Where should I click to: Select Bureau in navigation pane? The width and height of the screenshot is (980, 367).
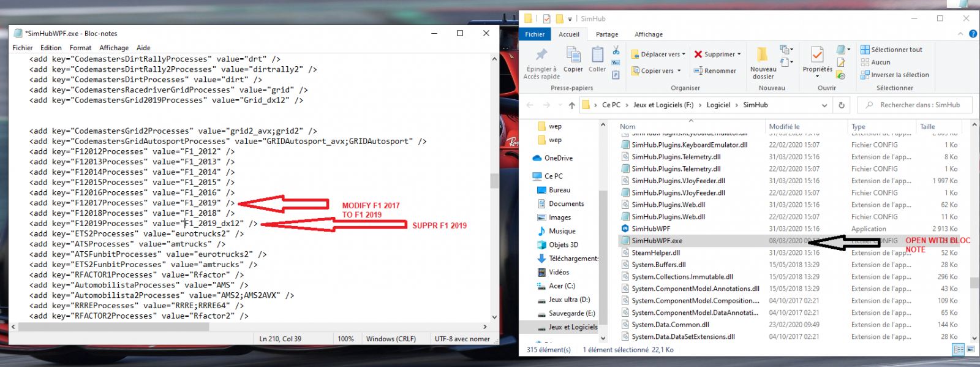(x=554, y=190)
